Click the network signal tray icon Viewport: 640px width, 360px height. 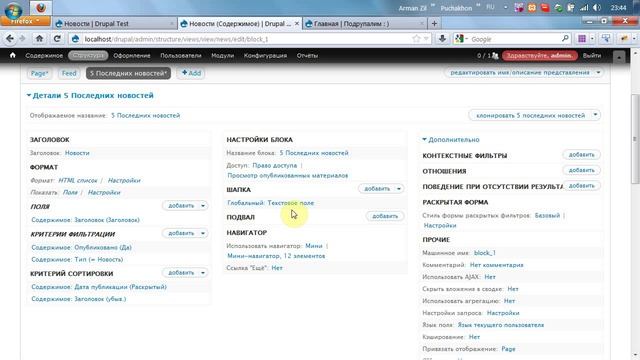[x=584, y=8]
